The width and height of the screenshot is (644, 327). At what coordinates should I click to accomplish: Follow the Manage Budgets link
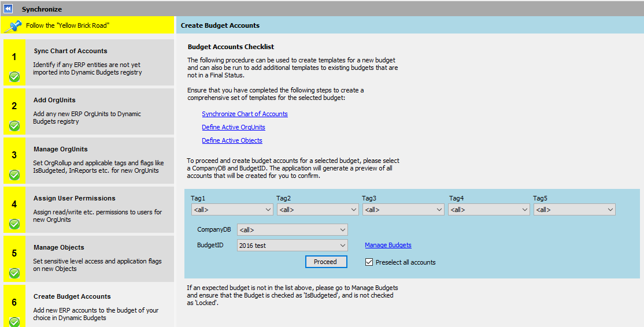click(x=388, y=245)
